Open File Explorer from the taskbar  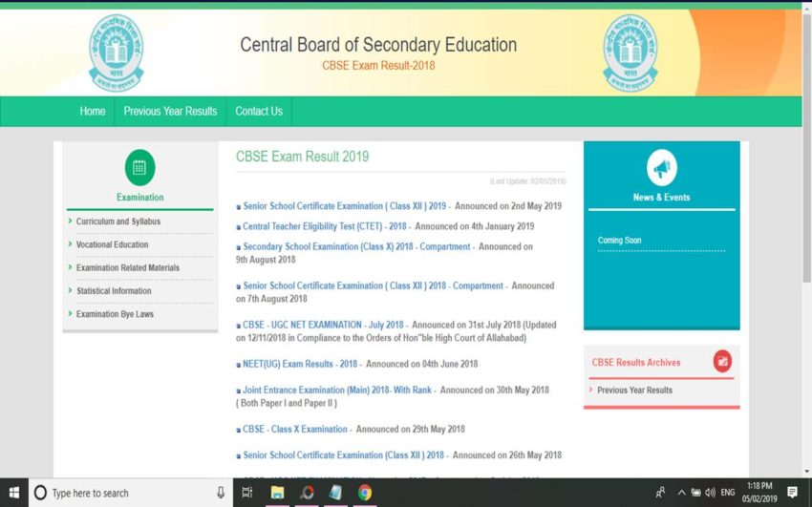278,493
